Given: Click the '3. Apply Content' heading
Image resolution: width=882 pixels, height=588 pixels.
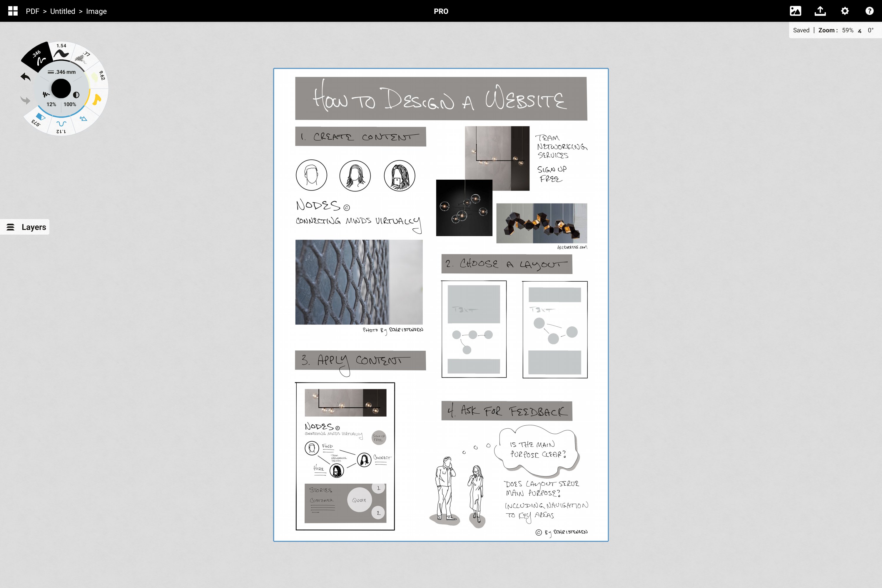Looking at the screenshot, I should [360, 360].
